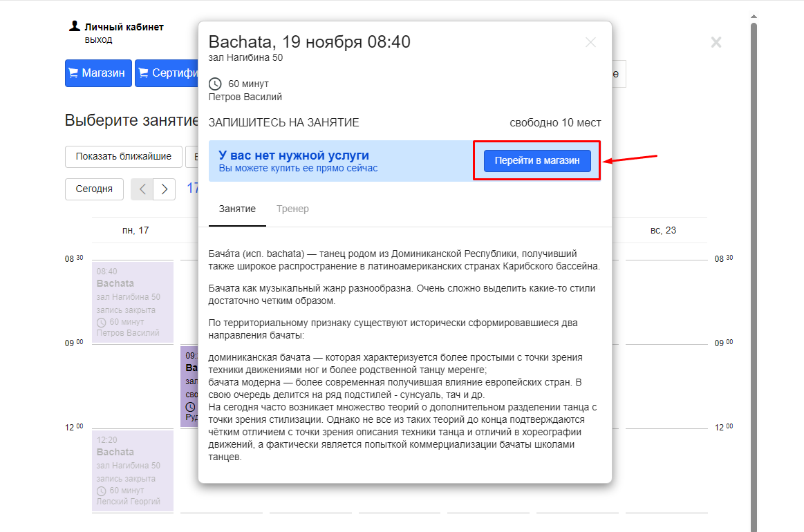
Task: Switch to the 'Тренер' tab
Action: click(x=292, y=209)
